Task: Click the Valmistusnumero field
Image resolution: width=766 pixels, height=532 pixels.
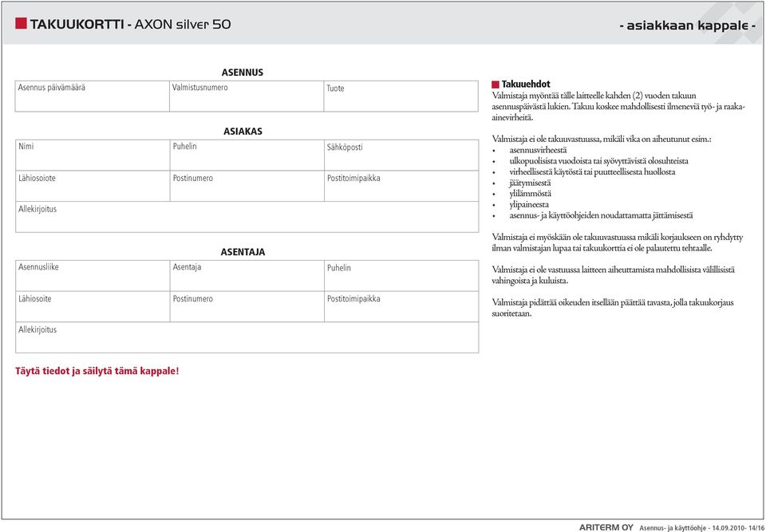Action: 247,97
